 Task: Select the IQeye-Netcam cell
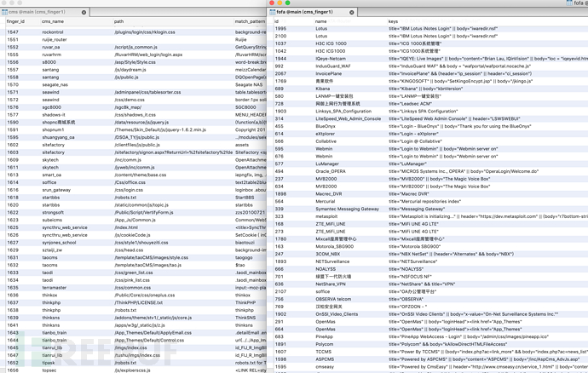(x=331, y=59)
